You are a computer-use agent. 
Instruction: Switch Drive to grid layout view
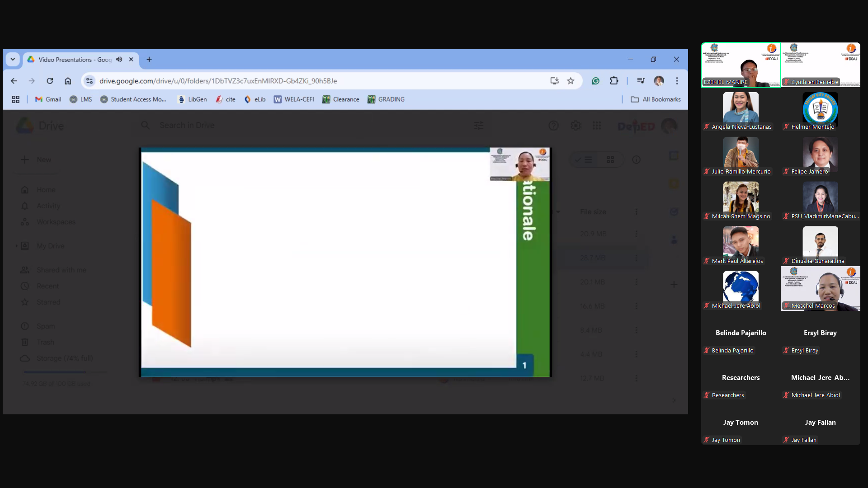610,160
